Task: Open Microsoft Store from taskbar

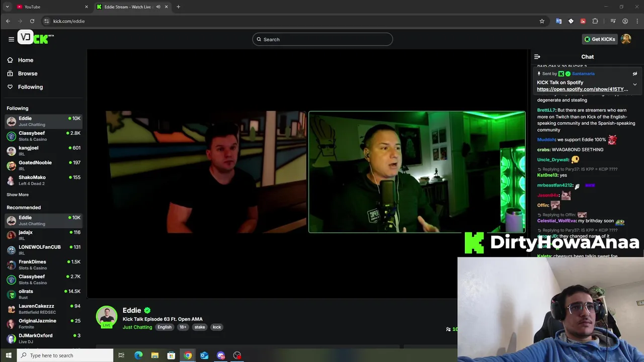Action: pos(171,355)
